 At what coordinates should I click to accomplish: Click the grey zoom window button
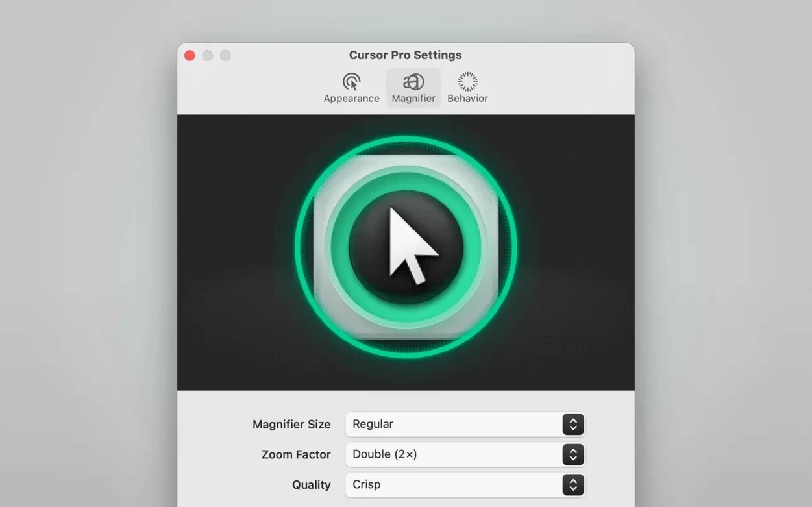[225, 56]
